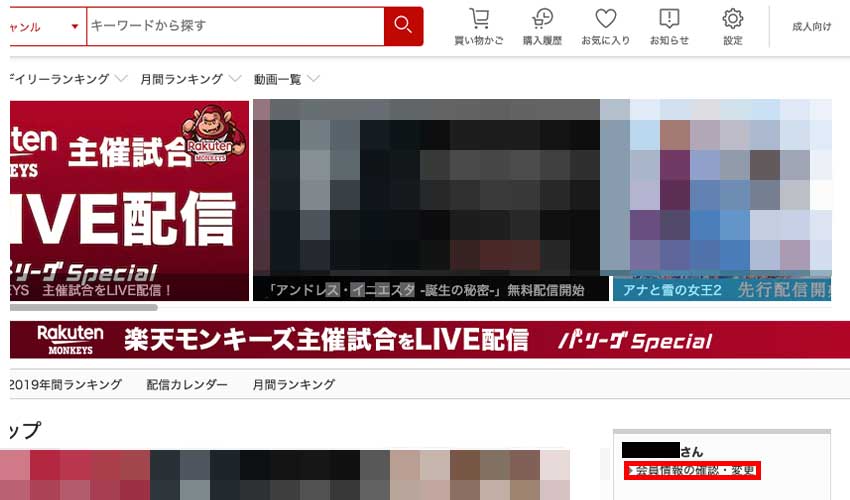Image resolution: width=850 pixels, height=500 pixels.
Task: Click 成人向け link in header
Action: (811, 27)
